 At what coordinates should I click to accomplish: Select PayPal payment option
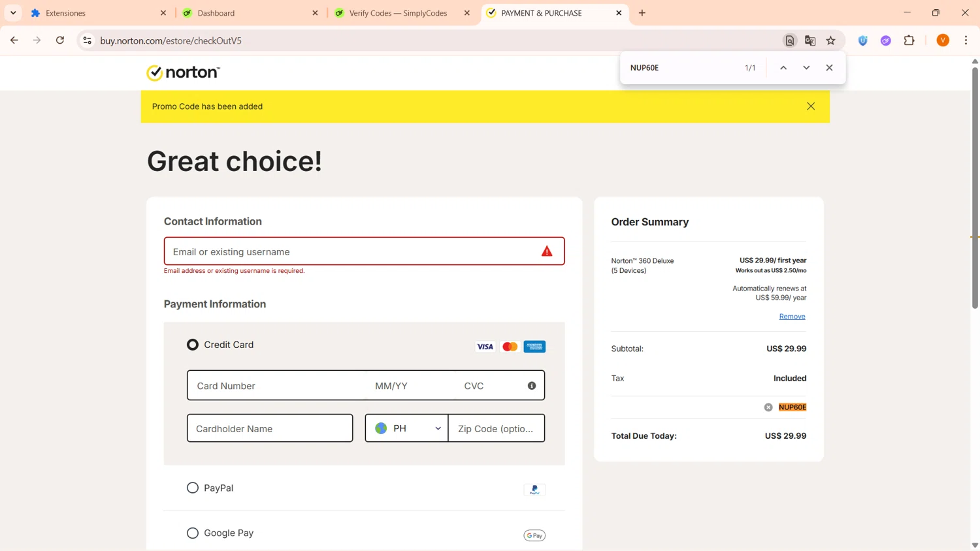click(193, 488)
